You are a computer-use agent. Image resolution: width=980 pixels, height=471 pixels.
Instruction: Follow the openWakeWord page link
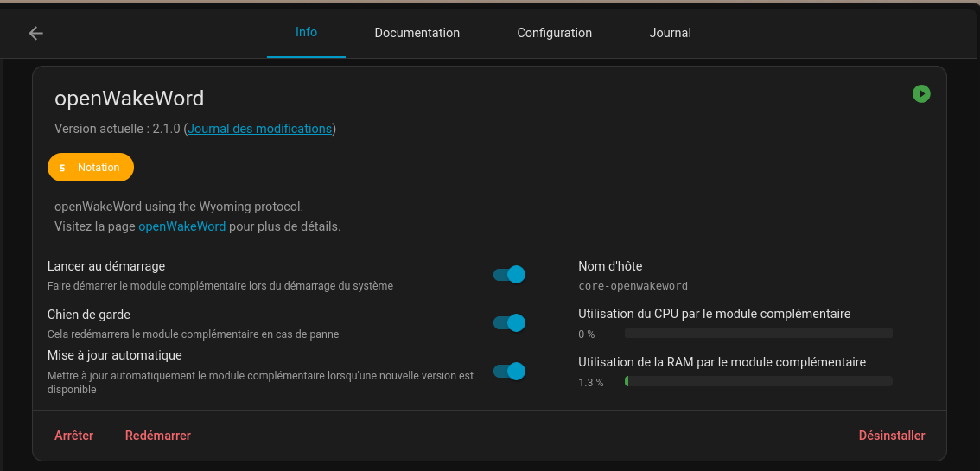tap(181, 226)
